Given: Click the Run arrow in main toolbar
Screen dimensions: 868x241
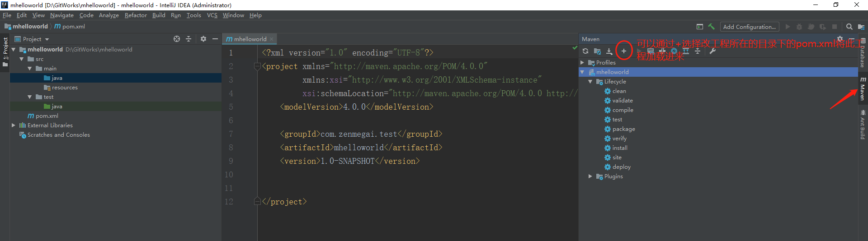Looking at the screenshot, I should [788, 27].
